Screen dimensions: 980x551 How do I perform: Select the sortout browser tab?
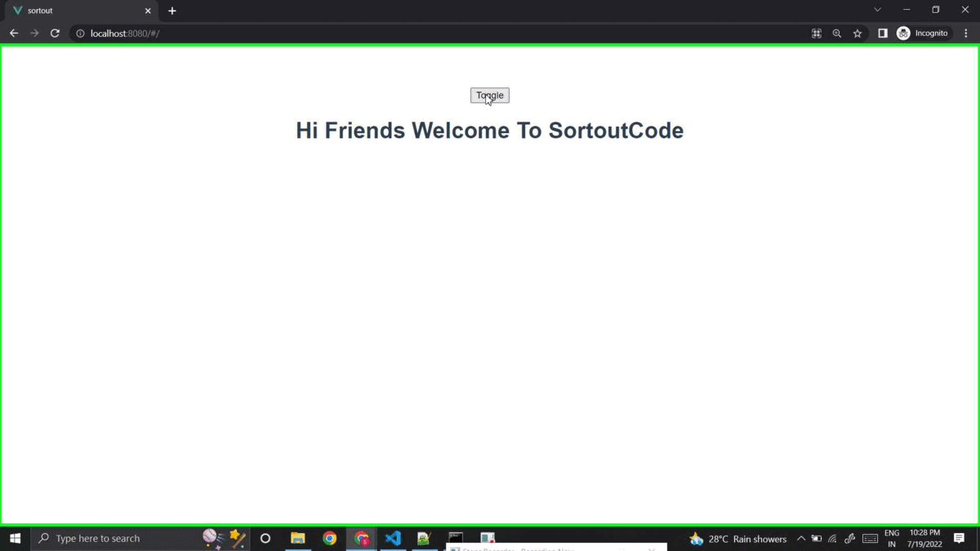coord(81,11)
